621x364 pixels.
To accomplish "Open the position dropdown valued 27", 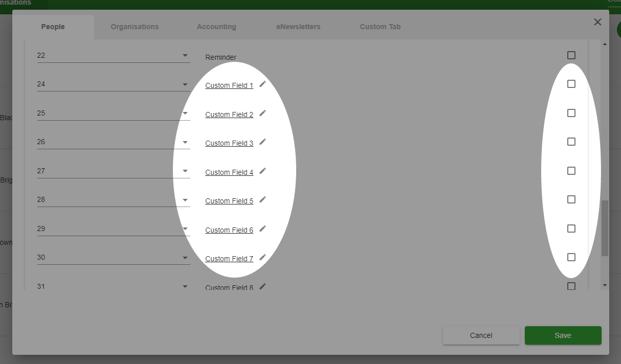I will [x=114, y=171].
